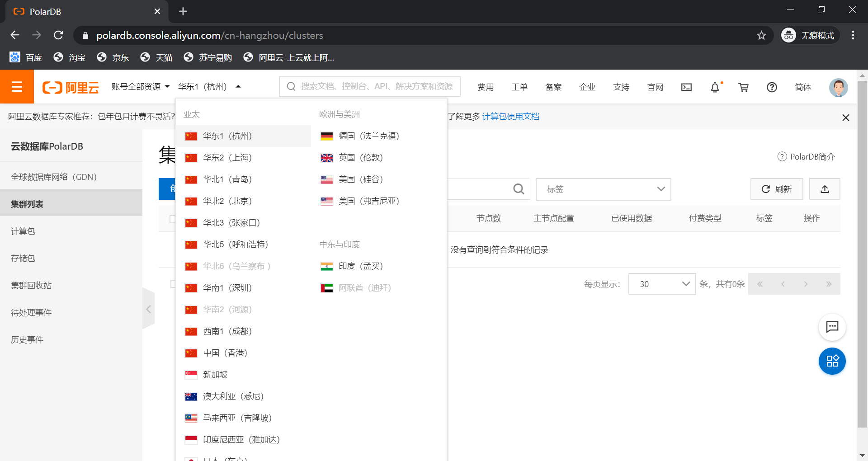
Task: Open the notifications bell
Action: 715,87
